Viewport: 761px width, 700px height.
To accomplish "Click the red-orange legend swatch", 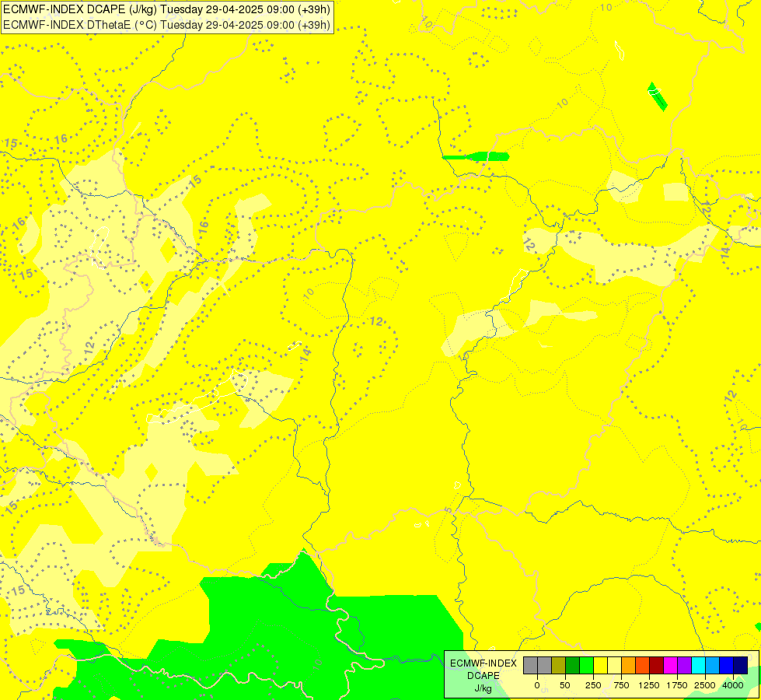I will (643, 666).
